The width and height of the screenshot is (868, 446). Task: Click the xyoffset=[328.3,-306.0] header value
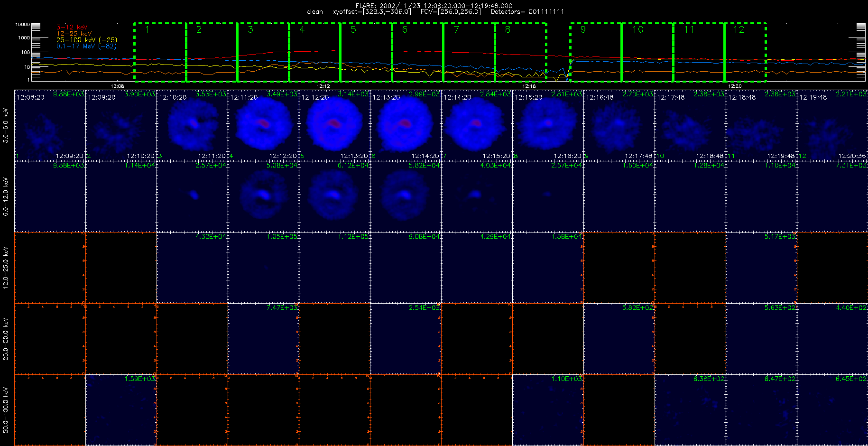click(372, 12)
